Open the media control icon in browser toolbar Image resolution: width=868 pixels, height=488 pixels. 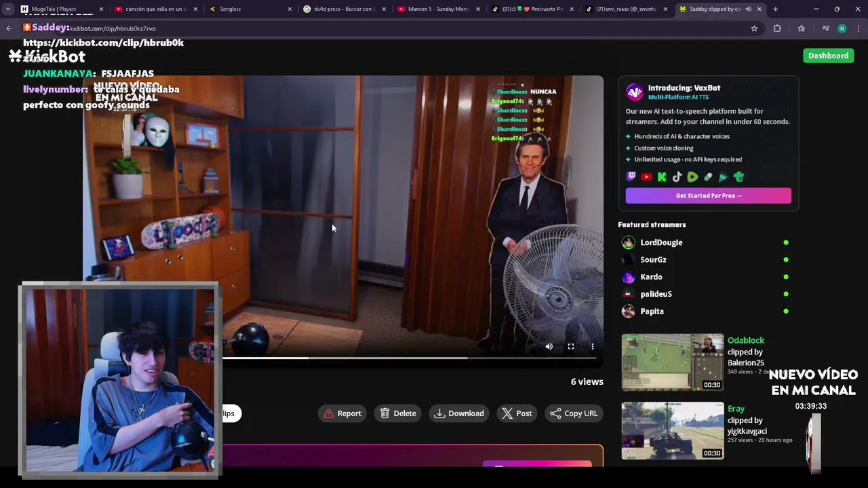[x=825, y=28]
